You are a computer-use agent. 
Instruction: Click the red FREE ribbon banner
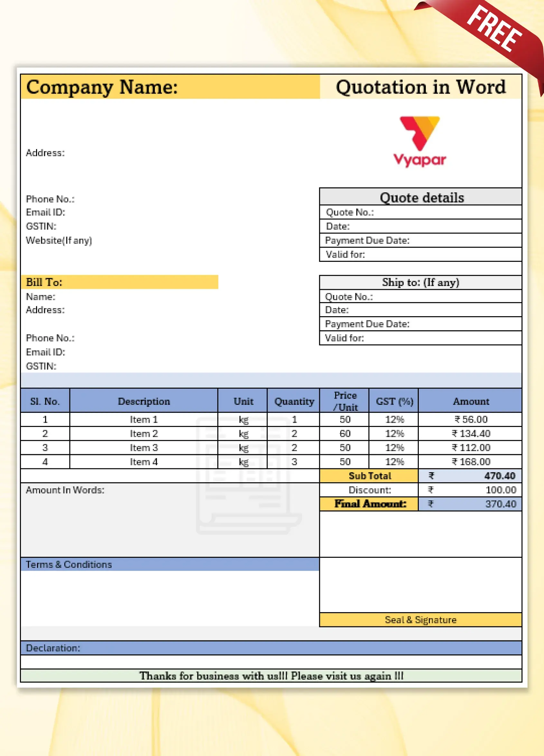coord(494,29)
